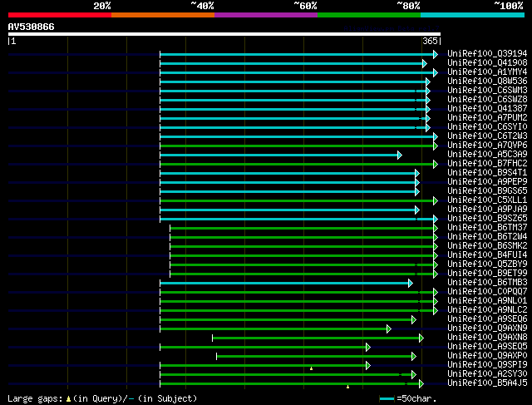This screenshot has width=532, height=405.
Task: Click the green arrowhead of UniRef100_A9SEQ5
Action: click(x=368, y=348)
